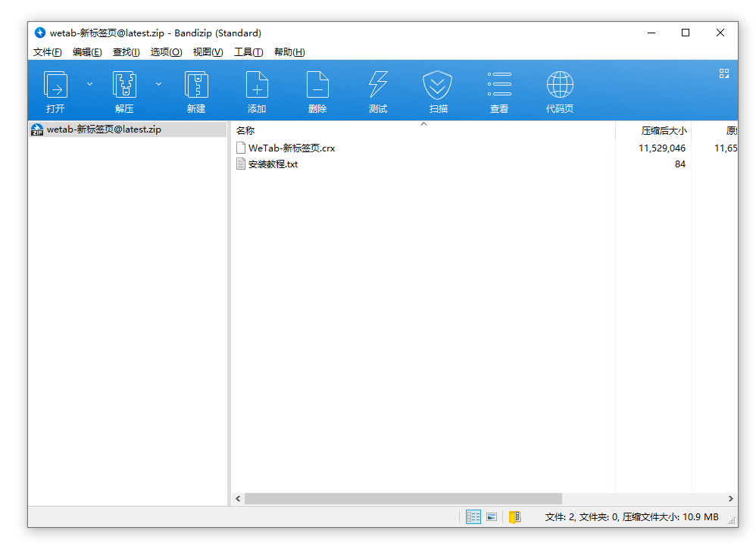
Task: Click the 打开 (Open) toolbar icon
Action: click(x=55, y=85)
